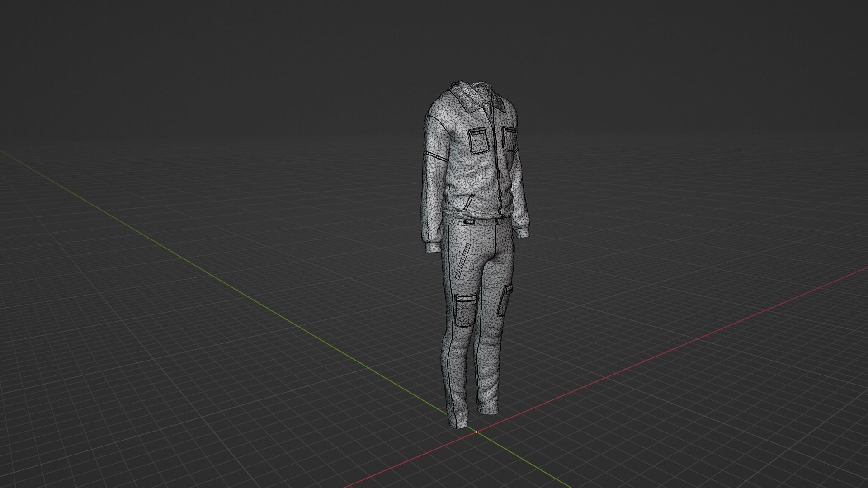Click the diagonal zipper on the pants thigh
The height and width of the screenshot is (488, 868).
(x=462, y=262)
